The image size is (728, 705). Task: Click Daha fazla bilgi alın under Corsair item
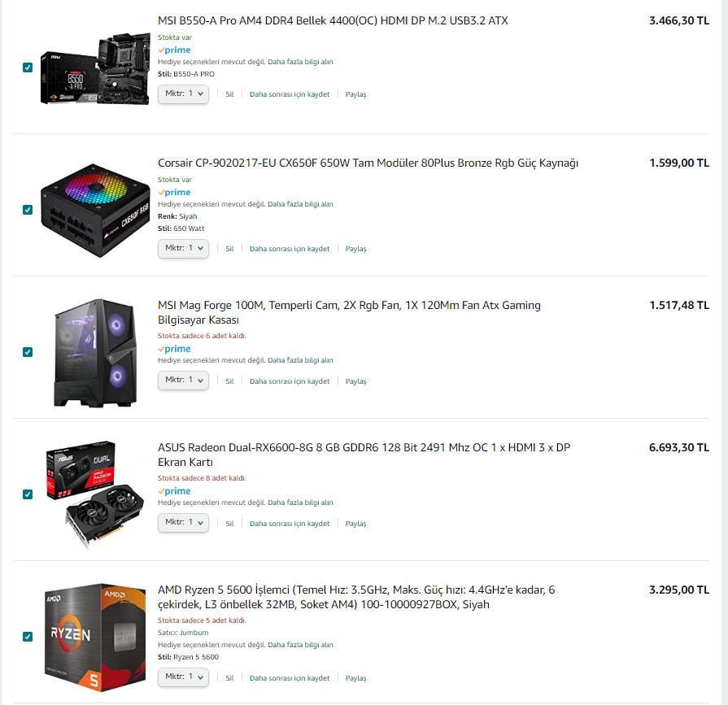300,204
